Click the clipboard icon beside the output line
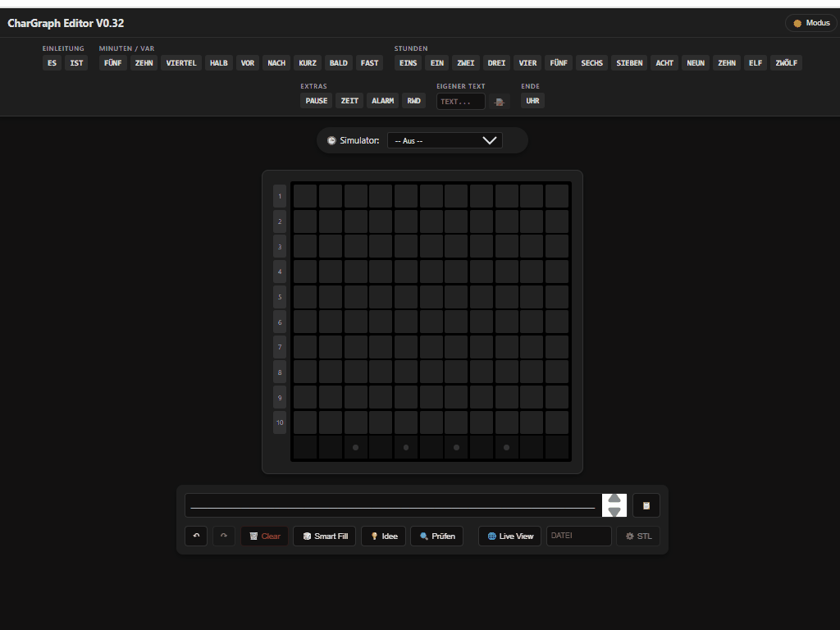This screenshot has height=630, width=840. point(646,505)
